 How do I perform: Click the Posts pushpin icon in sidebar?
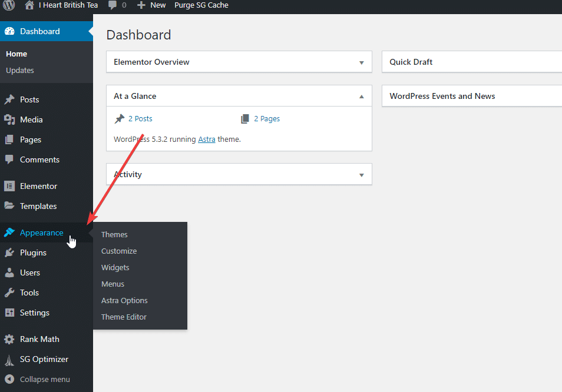tap(9, 99)
